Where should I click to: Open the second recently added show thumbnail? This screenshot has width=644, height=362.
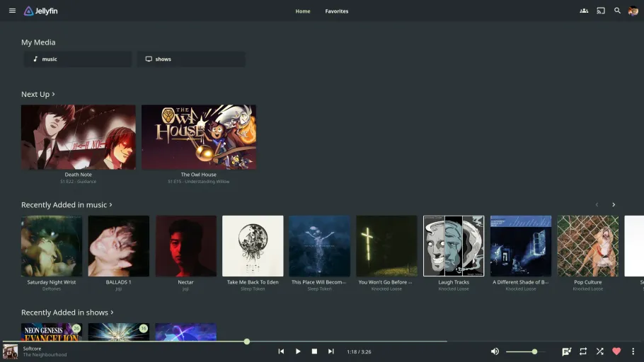point(119,332)
